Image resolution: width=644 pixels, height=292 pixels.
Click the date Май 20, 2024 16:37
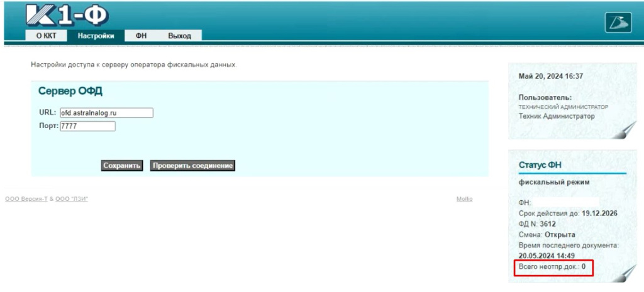551,76
